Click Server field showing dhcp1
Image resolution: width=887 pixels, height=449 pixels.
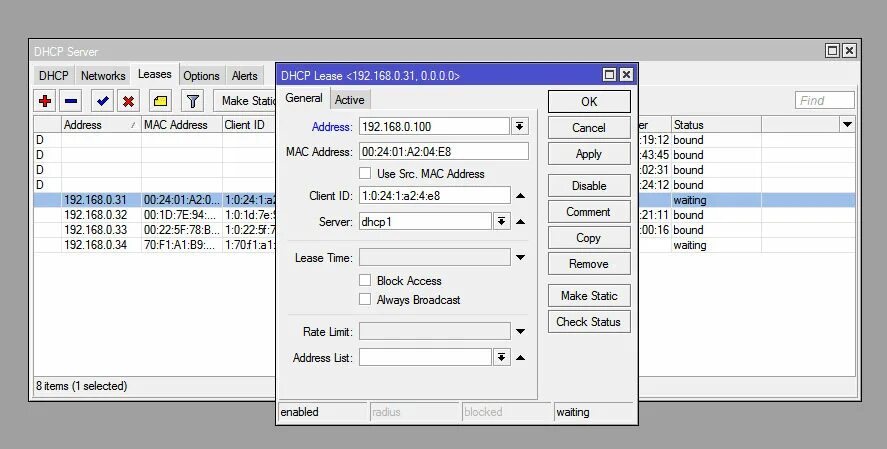[425, 222]
